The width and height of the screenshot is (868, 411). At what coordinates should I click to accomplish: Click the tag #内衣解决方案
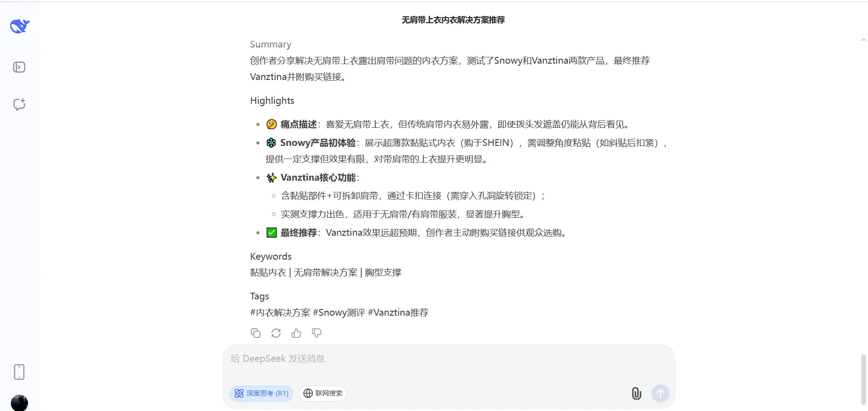[x=279, y=312]
